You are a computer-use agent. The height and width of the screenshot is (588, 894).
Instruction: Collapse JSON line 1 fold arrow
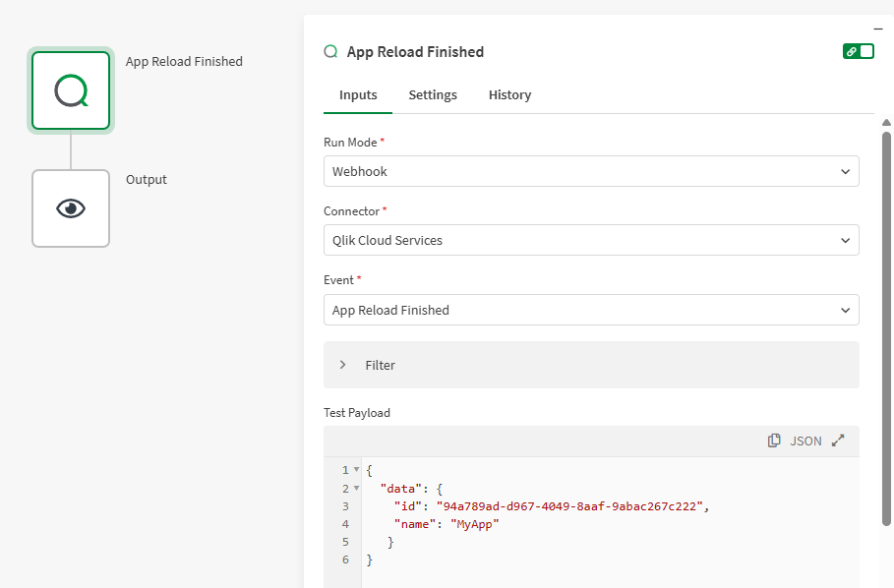356,470
